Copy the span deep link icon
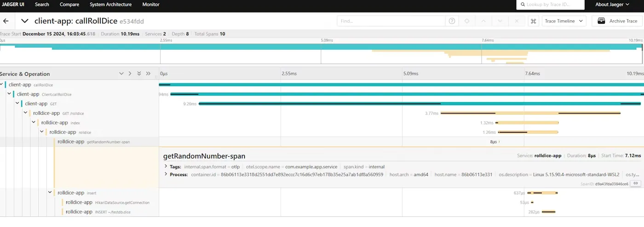The image size is (644, 227). click(635, 183)
